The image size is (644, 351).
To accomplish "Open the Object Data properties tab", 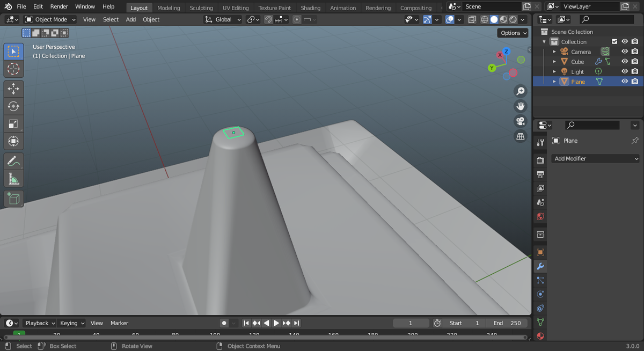I will click(540, 322).
